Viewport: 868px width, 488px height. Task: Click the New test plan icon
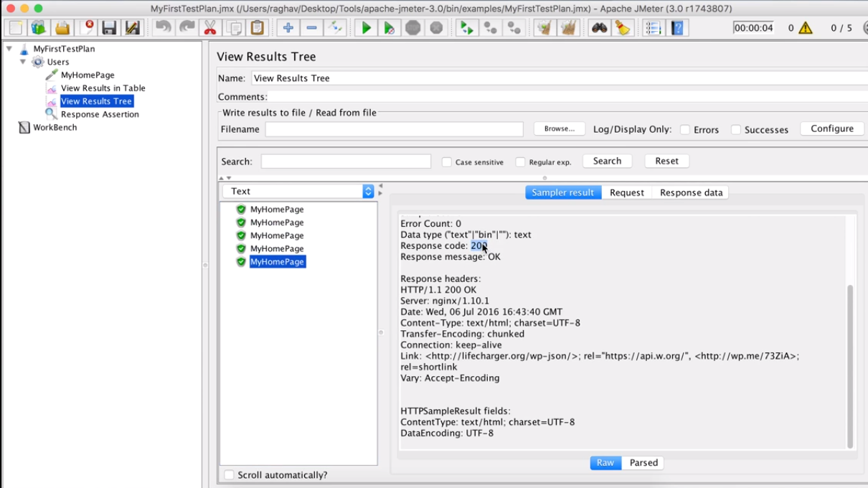(15, 28)
